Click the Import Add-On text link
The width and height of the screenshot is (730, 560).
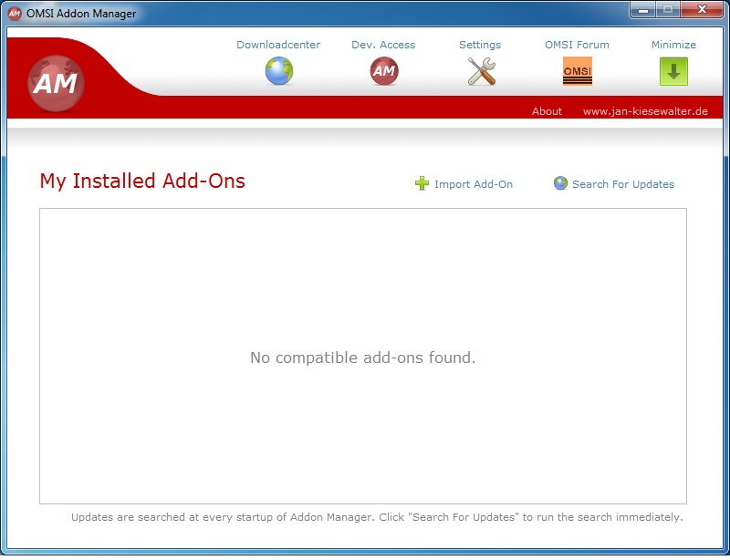click(x=473, y=184)
